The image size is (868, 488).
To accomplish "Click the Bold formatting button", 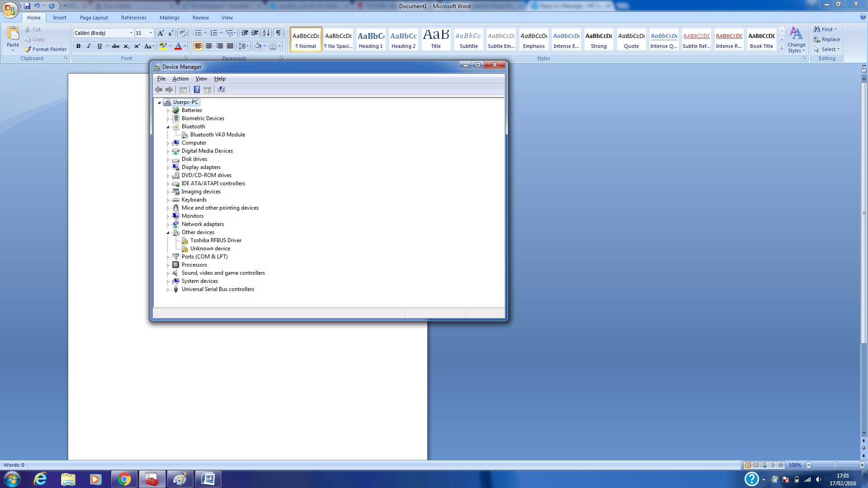I will (78, 46).
